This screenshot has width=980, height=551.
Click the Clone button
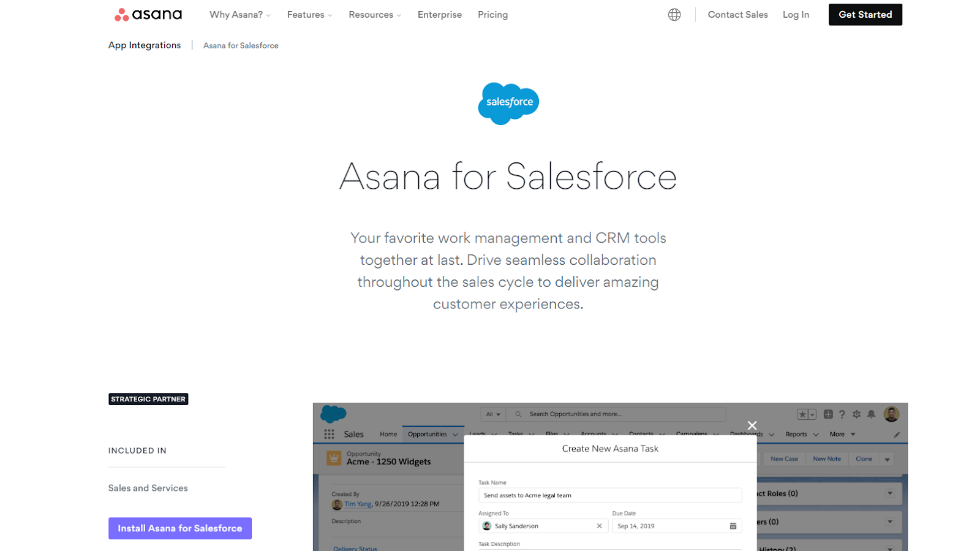tap(864, 459)
